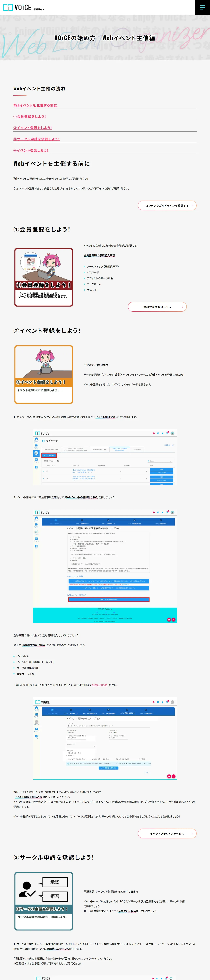Screen dimensions: 210x980
Task: Click the '会員登録時の必須記入事項' underlined text
Action: 99,255
